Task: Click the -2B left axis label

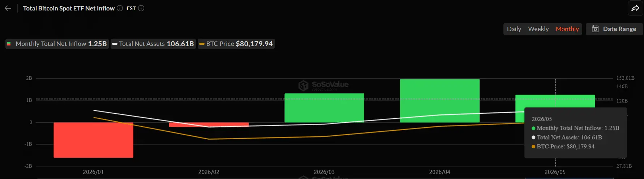Action: click(x=28, y=166)
